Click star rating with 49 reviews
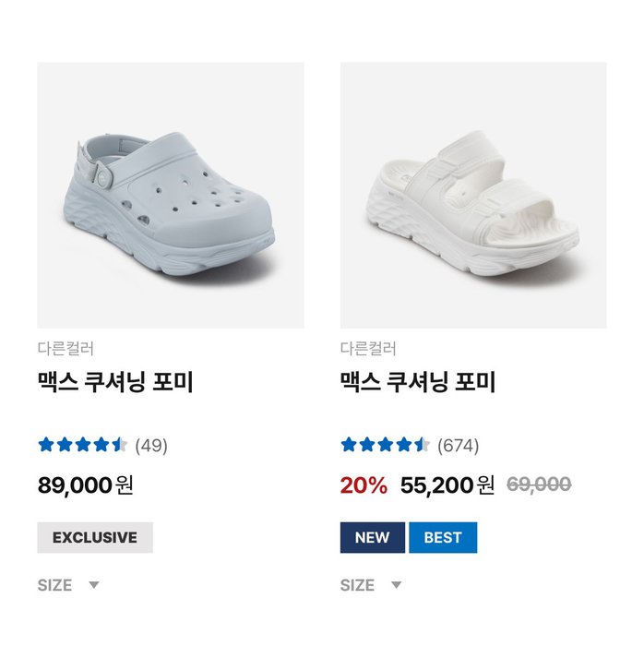Viewport: 644px width, 646px height. [82, 446]
